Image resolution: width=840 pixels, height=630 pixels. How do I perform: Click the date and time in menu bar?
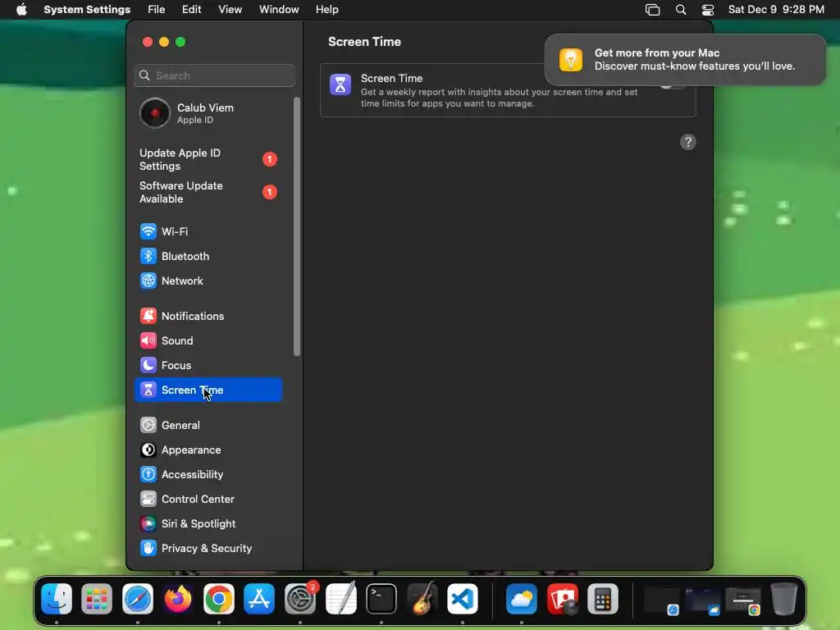click(776, 10)
